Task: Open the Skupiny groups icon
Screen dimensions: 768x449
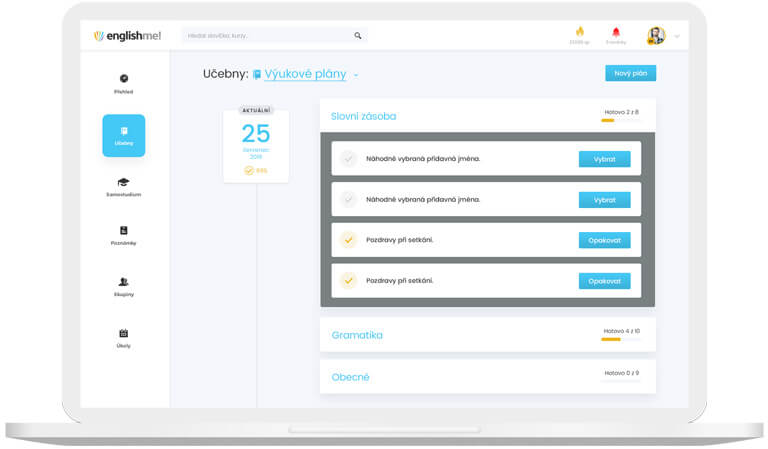Action: tap(123, 282)
